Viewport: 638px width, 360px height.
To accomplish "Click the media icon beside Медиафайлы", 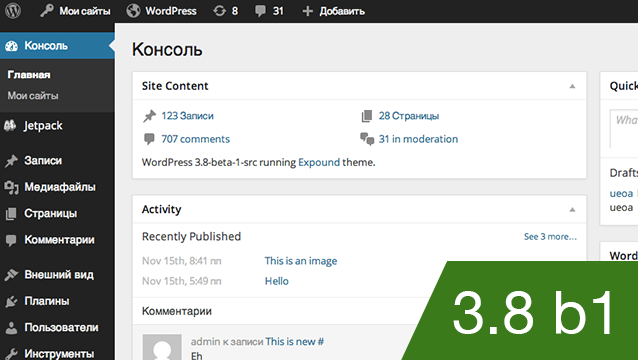I will [11, 188].
